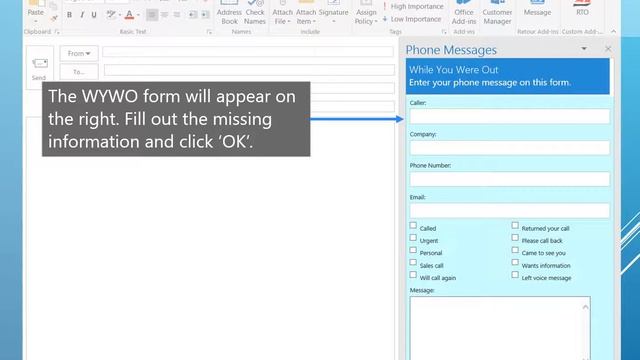
Task: Click the Paste button in Clipboard group
Action: [x=36, y=8]
